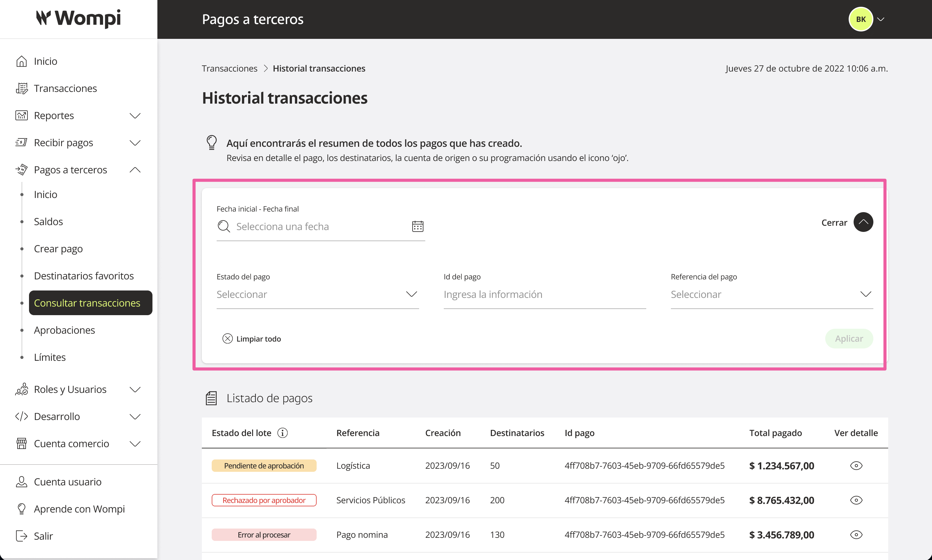The image size is (932, 560).
Task: Open the Estado del pago dropdown
Action: 318,294
